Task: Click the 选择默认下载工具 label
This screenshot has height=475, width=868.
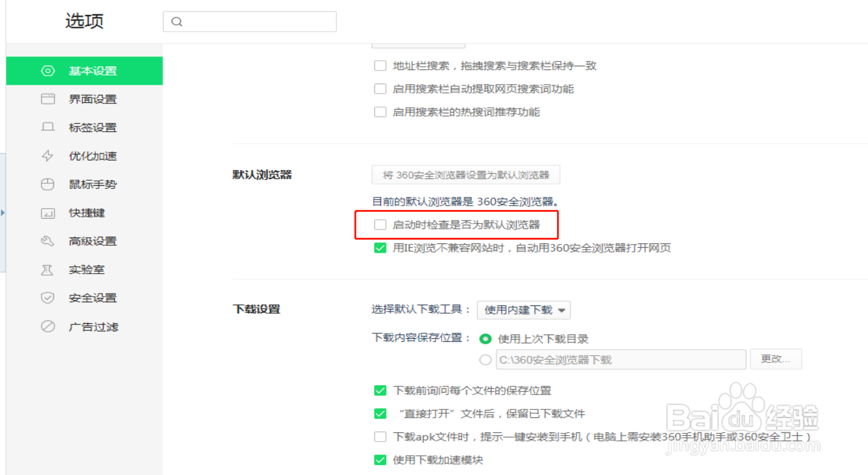Action: pos(421,310)
